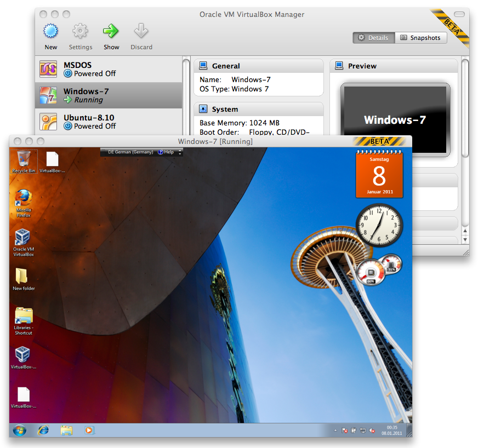Click the Preview section header

pos(394,66)
